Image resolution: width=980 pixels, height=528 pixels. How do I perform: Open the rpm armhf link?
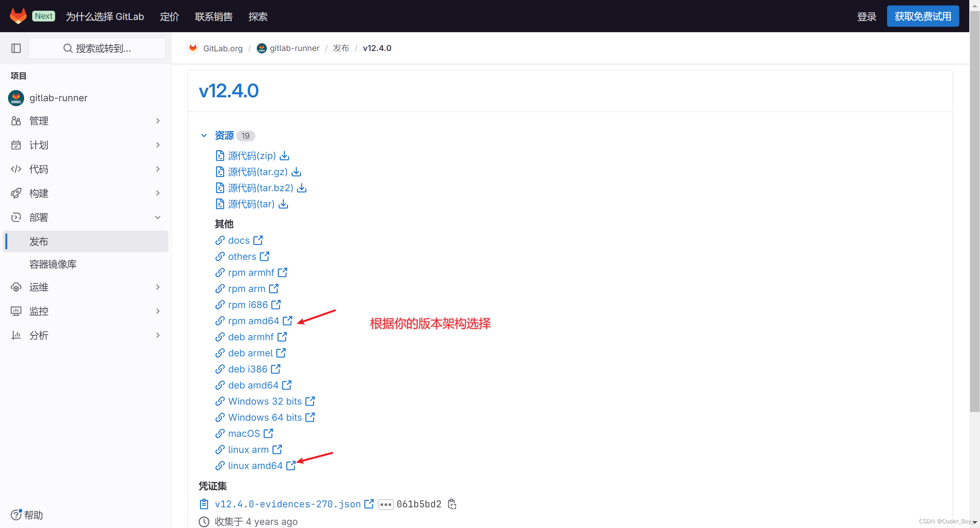tap(251, 272)
